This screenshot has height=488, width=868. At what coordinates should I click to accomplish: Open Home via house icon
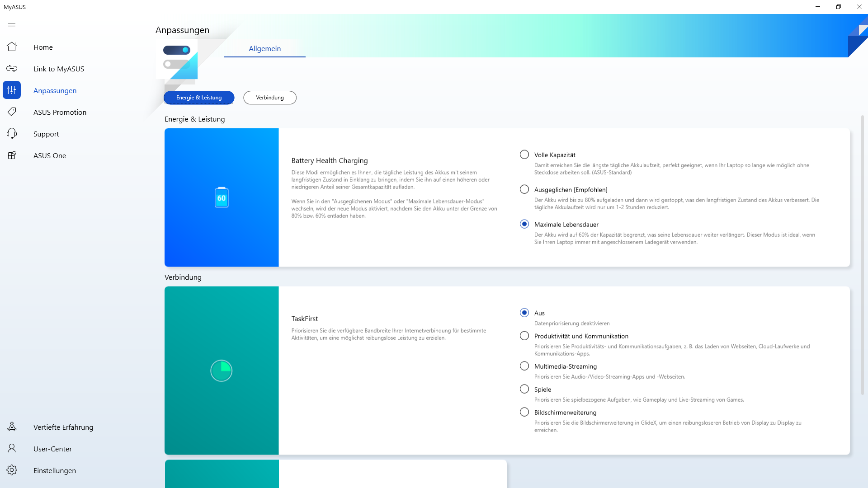pyautogui.click(x=12, y=47)
